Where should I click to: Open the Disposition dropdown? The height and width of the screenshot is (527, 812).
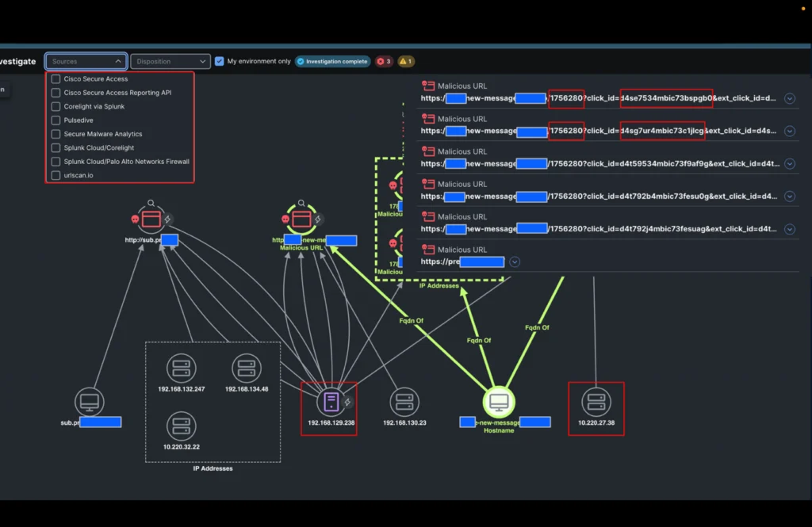[170, 61]
